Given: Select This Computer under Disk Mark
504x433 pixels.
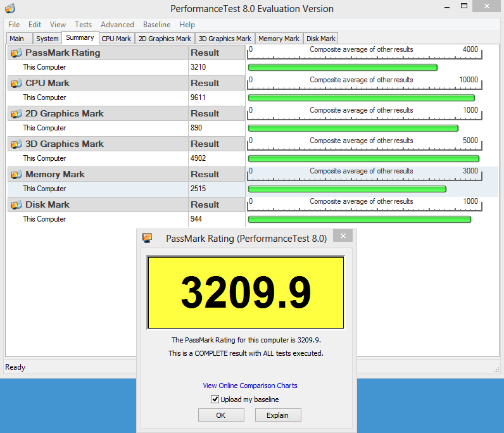Looking at the screenshot, I should 44,219.
